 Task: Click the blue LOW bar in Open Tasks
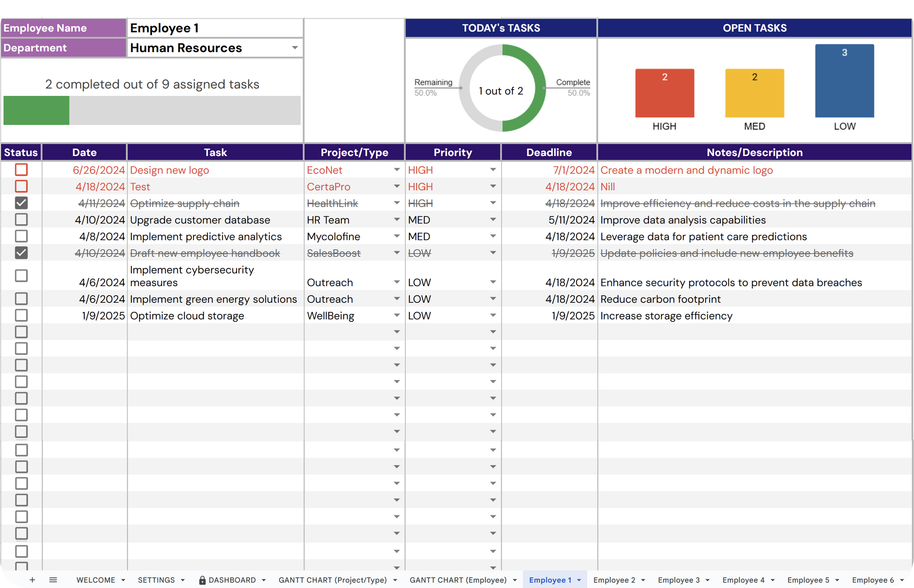[844, 81]
